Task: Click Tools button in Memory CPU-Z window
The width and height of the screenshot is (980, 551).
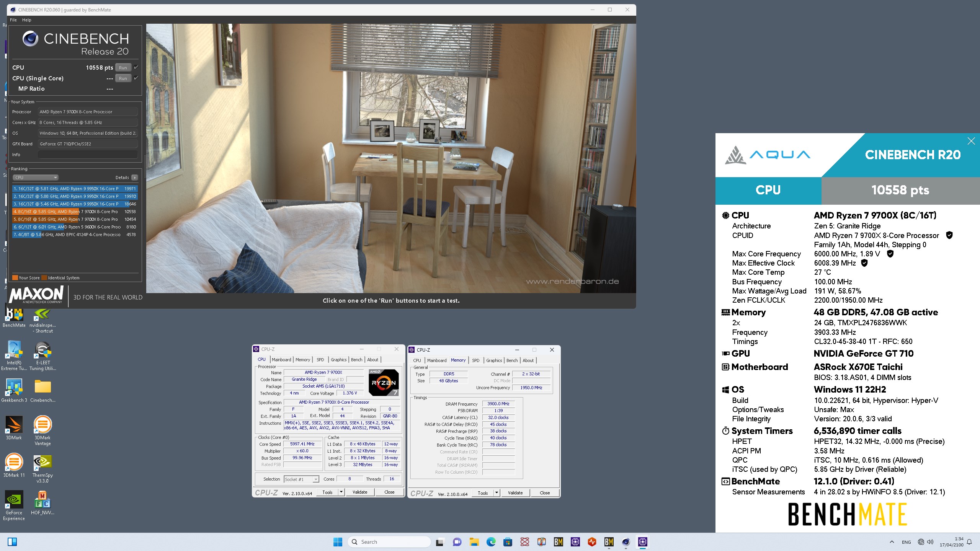Action: click(x=483, y=493)
